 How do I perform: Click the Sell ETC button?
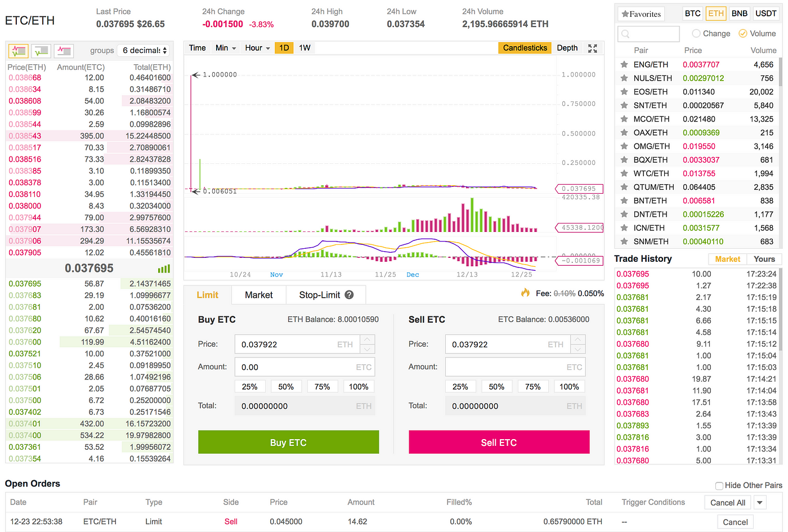(499, 442)
